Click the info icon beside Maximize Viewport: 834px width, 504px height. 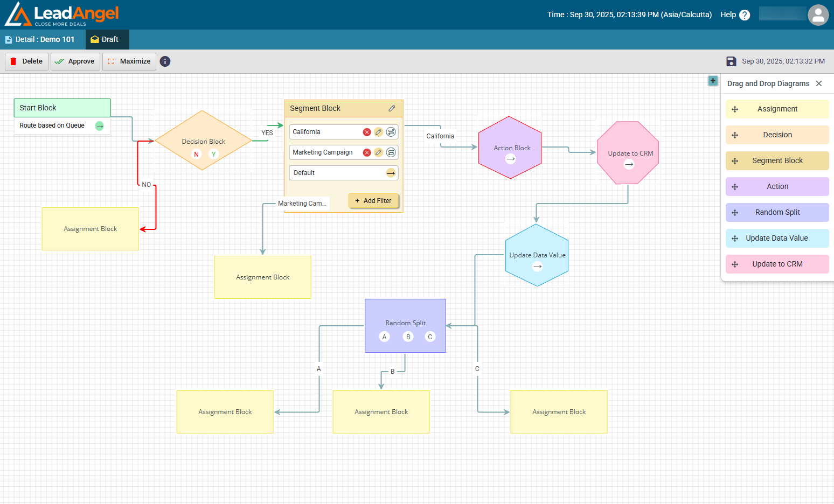[x=165, y=61]
